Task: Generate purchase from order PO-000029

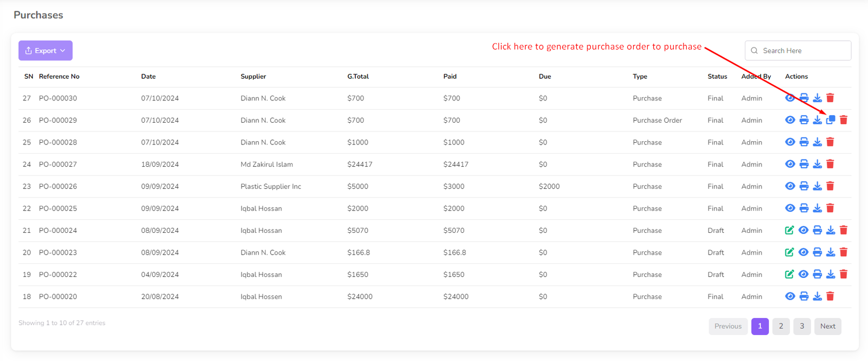Action: pyautogui.click(x=831, y=120)
